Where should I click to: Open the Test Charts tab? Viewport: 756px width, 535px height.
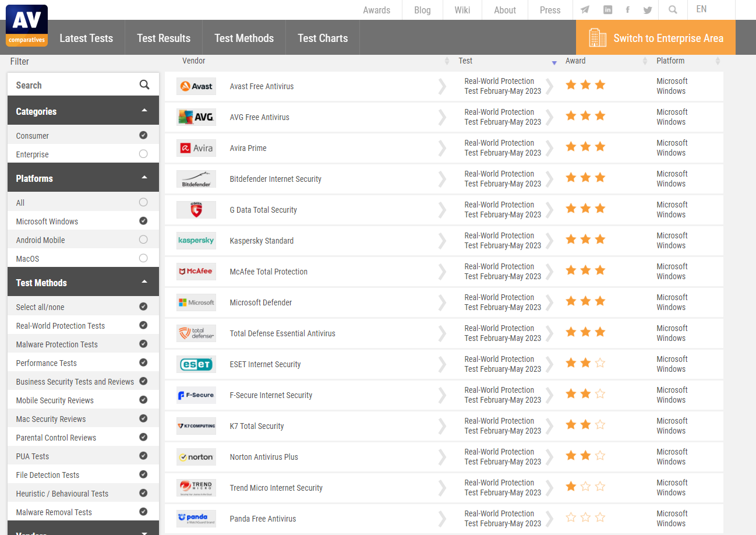tap(323, 38)
